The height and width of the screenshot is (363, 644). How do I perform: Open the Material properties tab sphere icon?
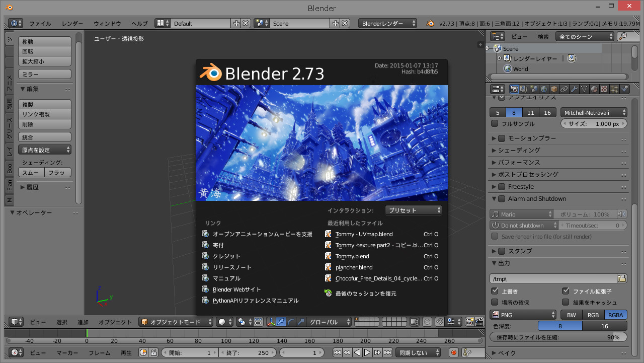(594, 89)
